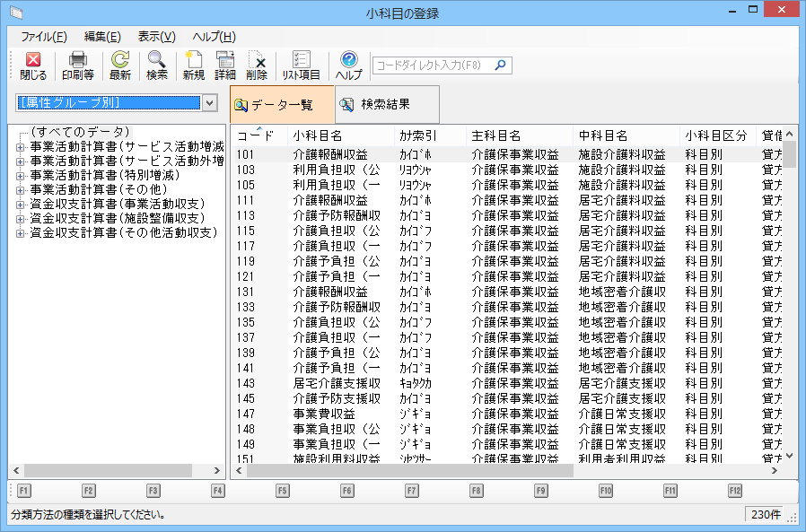Click the table's vertical scrollbar down arrow
Screen dimensions: 806x532
pos(790,456)
